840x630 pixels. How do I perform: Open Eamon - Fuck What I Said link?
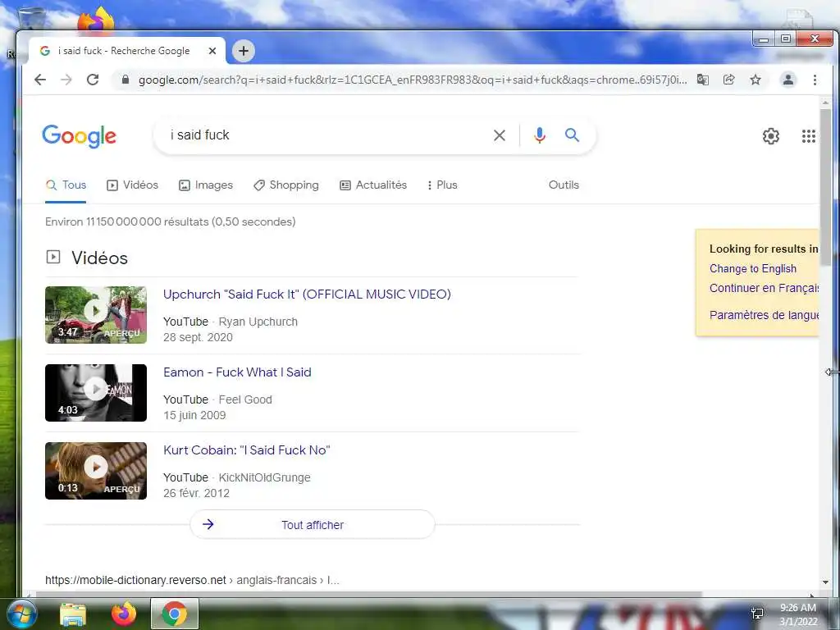pos(237,372)
